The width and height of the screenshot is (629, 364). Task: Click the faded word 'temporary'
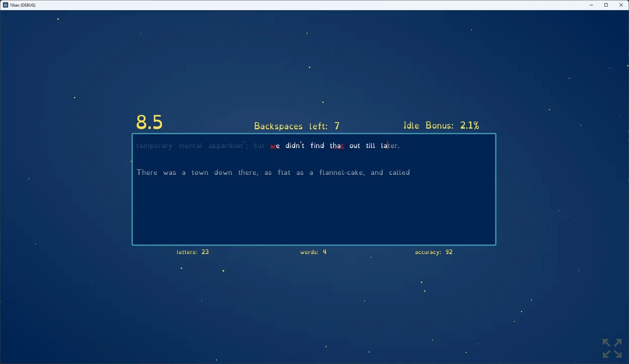(x=154, y=146)
